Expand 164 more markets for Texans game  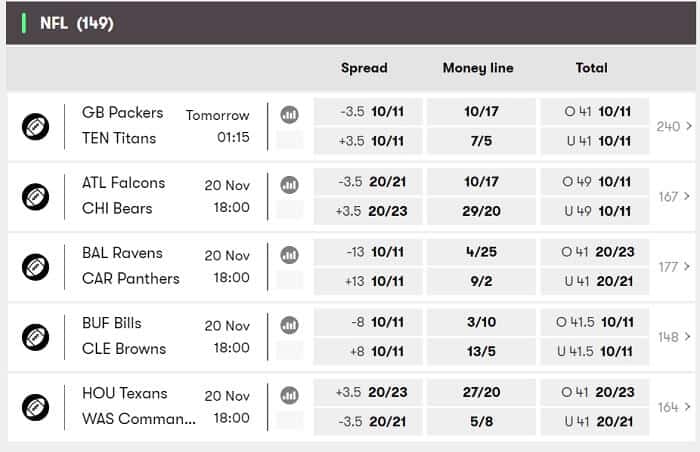pyautogui.click(x=674, y=407)
